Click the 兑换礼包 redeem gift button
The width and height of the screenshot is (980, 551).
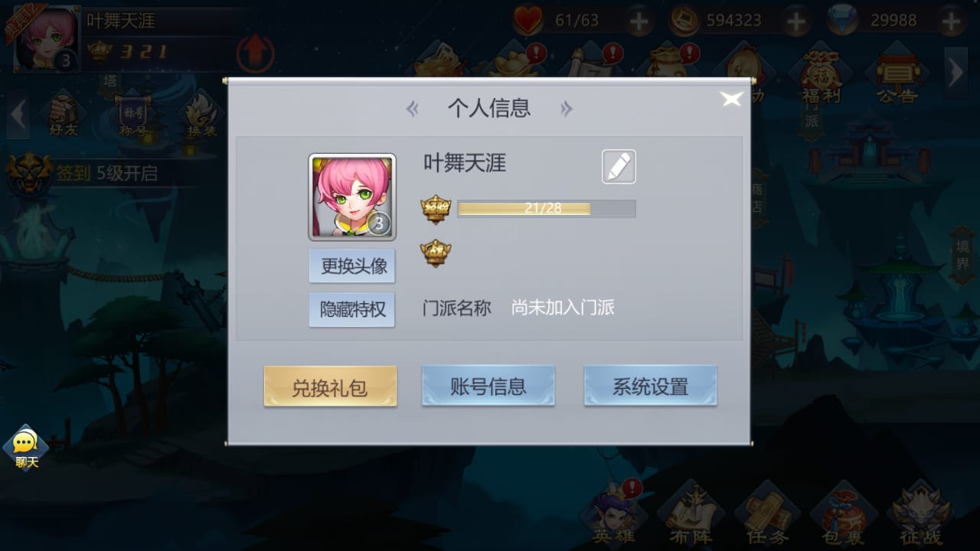(330, 386)
